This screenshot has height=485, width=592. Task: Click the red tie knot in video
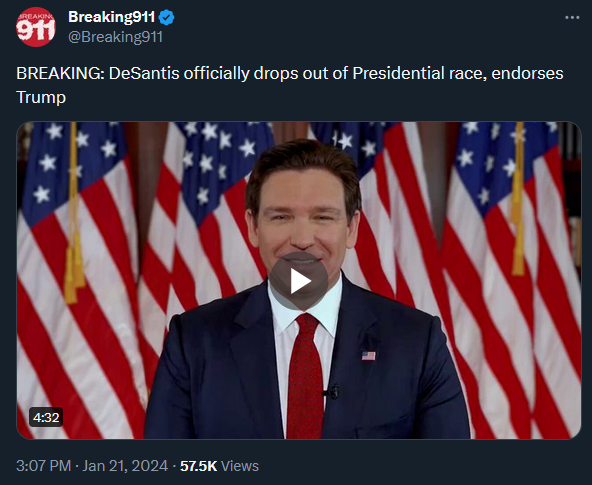[307, 325]
